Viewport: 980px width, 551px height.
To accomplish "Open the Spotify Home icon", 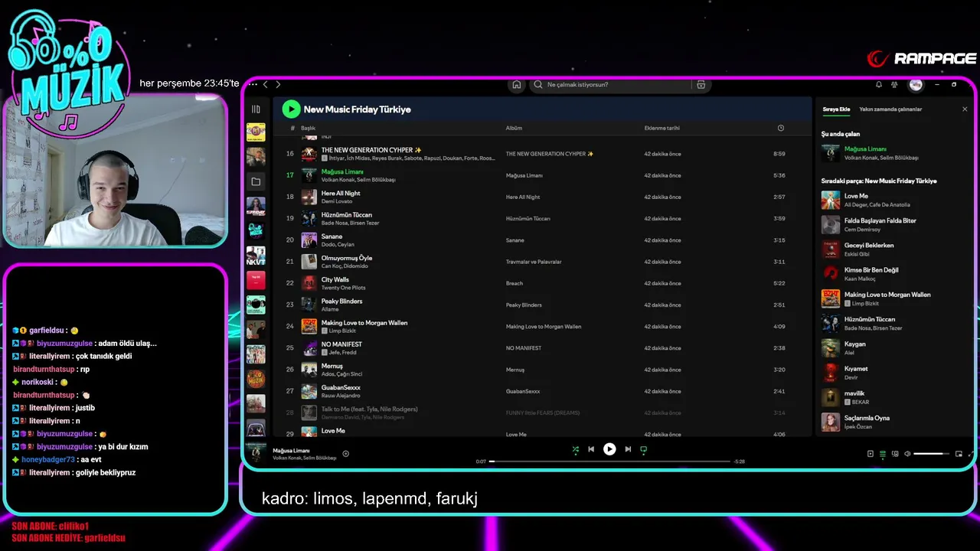I will pyautogui.click(x=517, y=84).
